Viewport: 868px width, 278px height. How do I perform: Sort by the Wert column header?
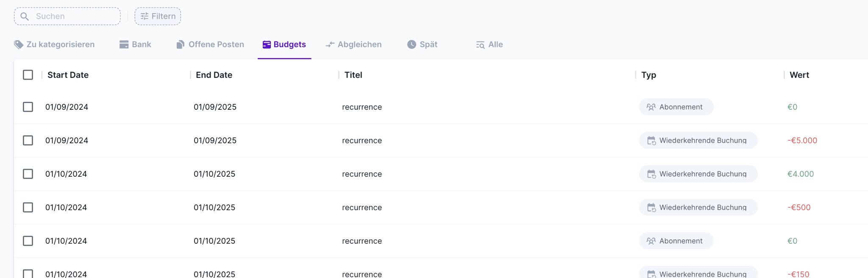pos(799,75)
